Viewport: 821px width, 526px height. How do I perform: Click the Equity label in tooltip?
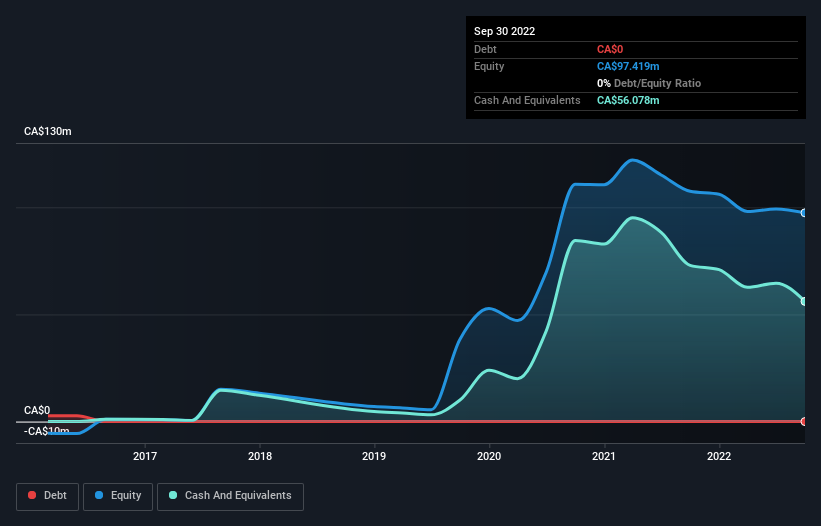(489, 66)
